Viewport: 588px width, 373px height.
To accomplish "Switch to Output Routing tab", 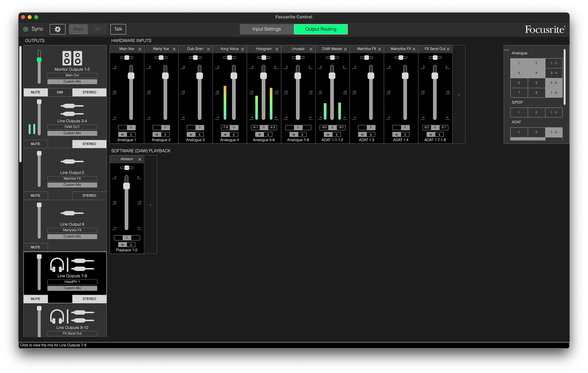I will (x=321, y=29).
